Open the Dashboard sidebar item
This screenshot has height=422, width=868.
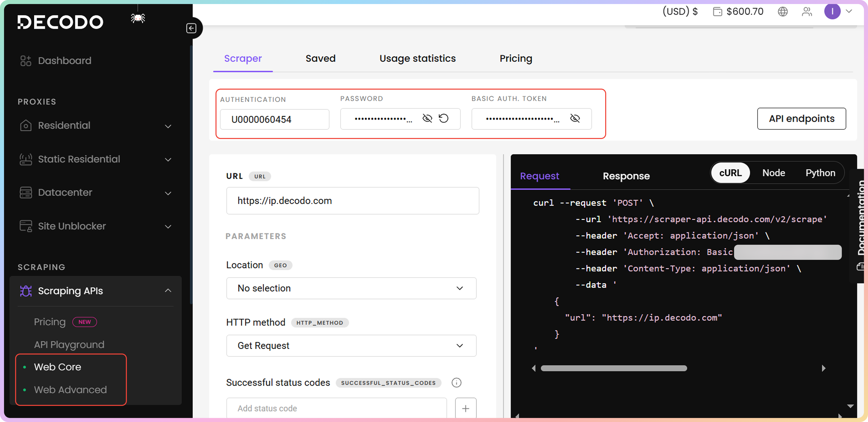(x=64, y=61)
